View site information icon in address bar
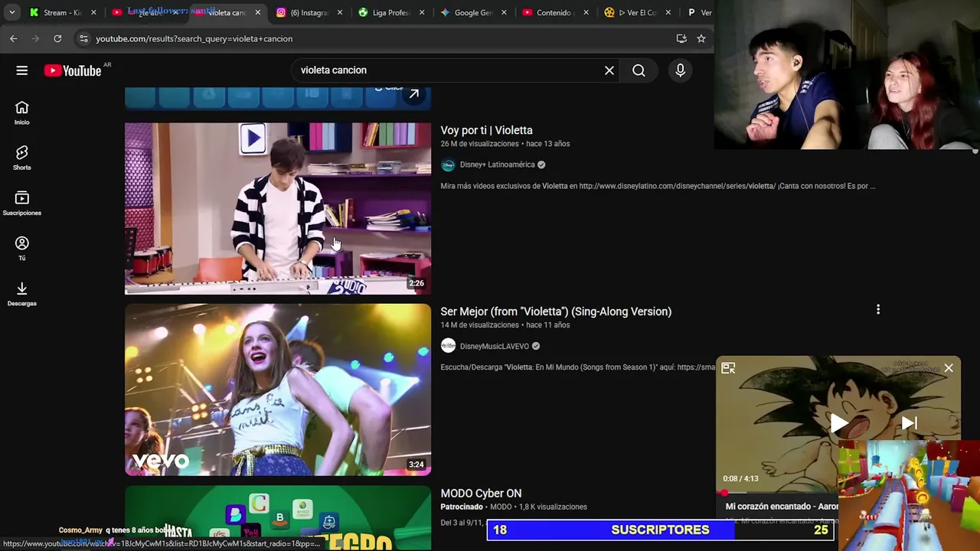Screen dimensions: 980x551 tap(83, 38)
